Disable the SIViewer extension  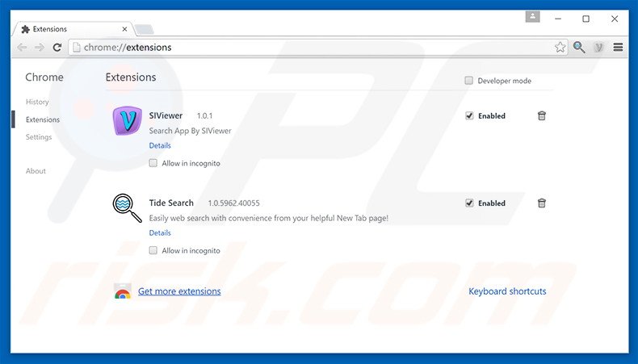469,116
